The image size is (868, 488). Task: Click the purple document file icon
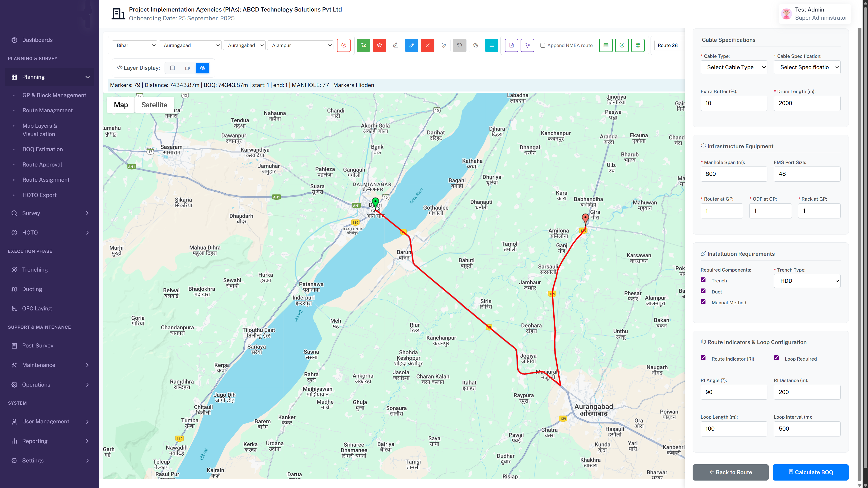point(511,45)
